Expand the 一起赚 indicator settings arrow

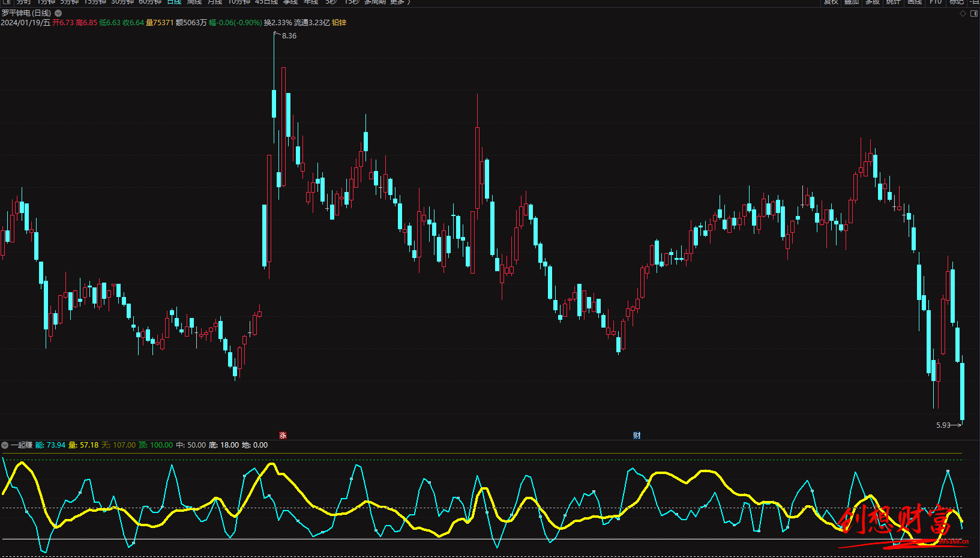click(5, 445)
